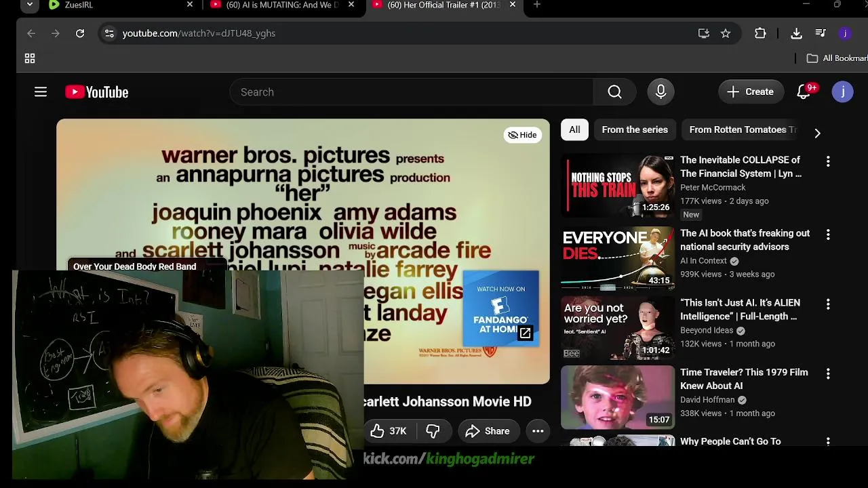Viewport: 868px width, 488px height.
Task: Open the YouTube guide hamburger menu
Action: tap(41, 92)
